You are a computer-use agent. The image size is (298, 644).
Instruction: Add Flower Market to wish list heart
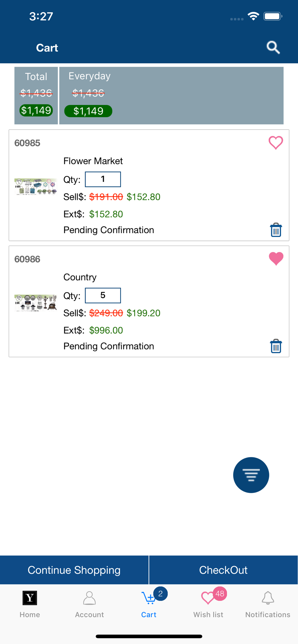pos(276,143)
